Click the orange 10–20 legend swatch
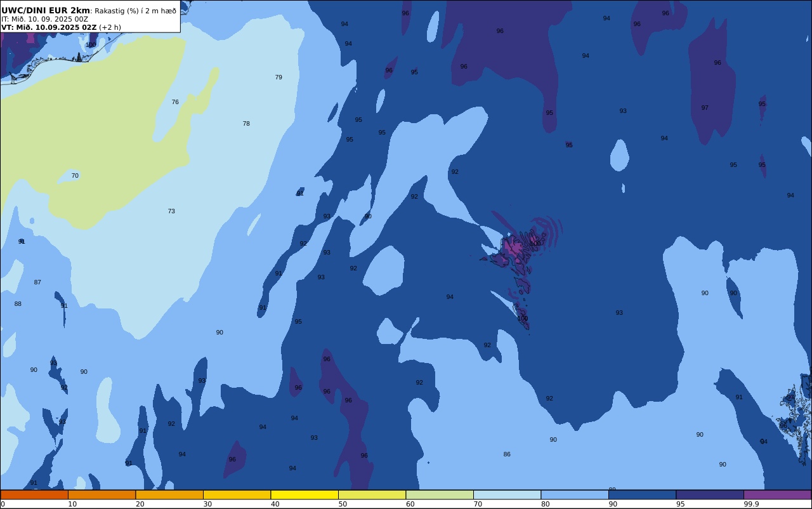This screenshot has width=812, height=509. 101,494
